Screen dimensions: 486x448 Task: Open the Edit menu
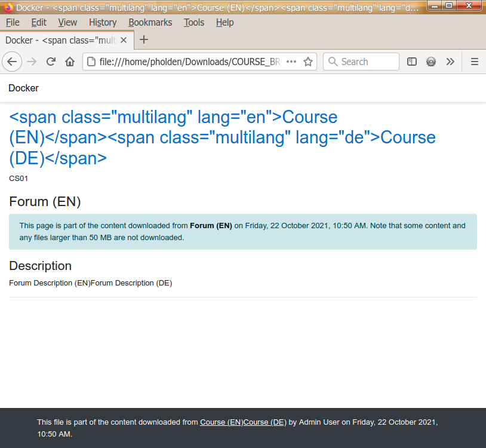[39, 22]
